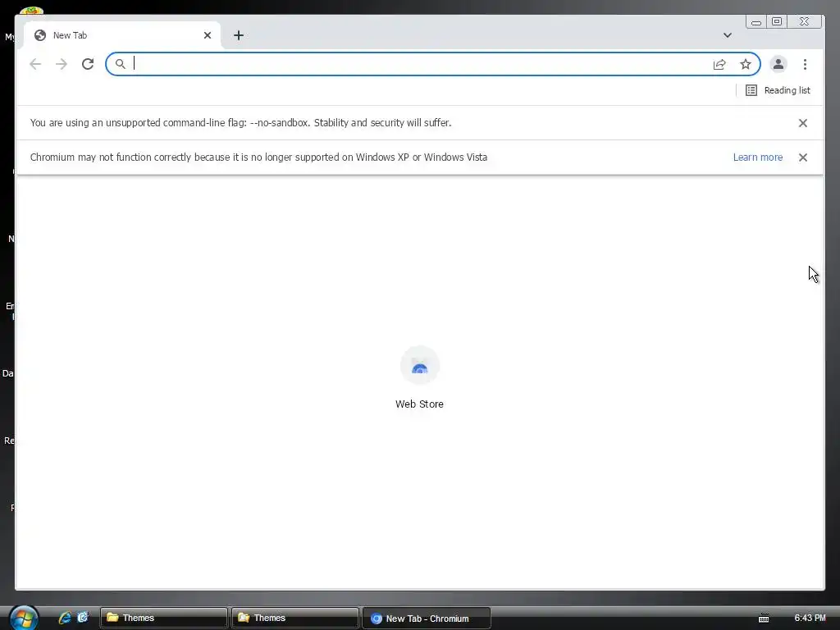840x630 pixels.
Task: Open the Web Store shortcut
Action: 419,377
